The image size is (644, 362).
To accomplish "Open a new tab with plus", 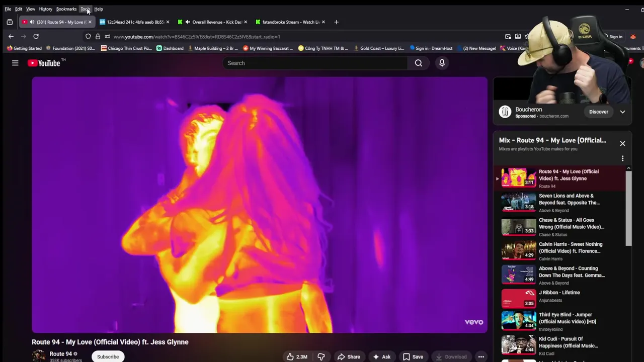I will coord(336,22).
